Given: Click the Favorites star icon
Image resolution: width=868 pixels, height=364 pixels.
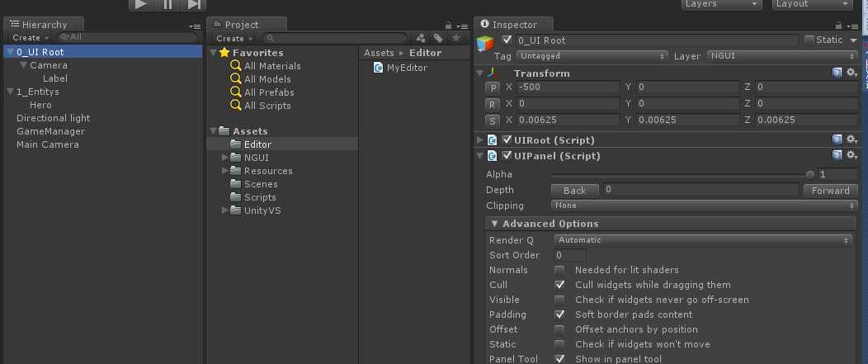Looking at the screenshot, I should 224,53.
